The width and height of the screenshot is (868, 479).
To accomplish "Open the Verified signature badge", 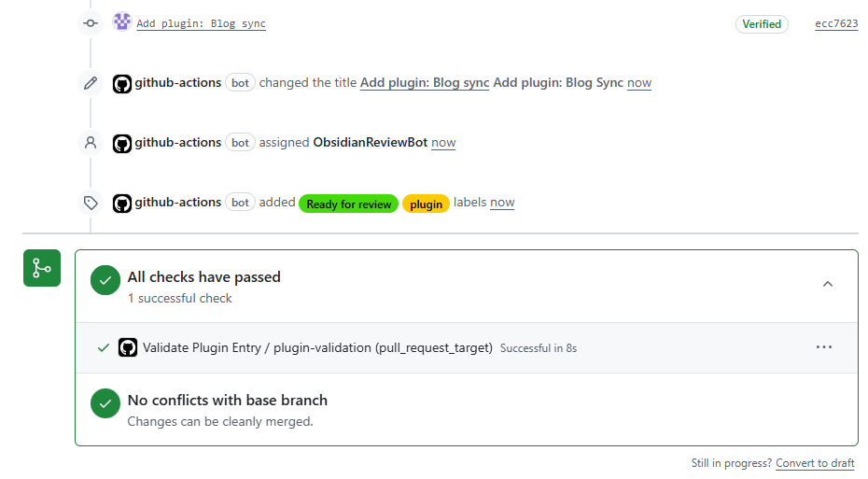I will pos(762,24).
